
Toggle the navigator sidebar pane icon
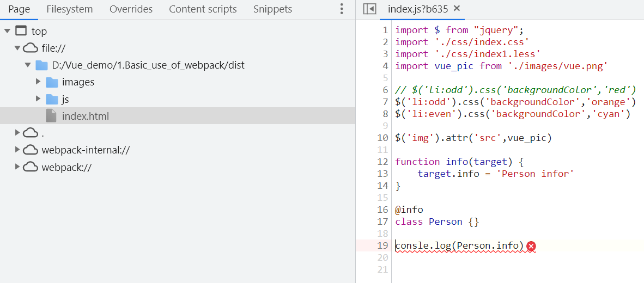click(x=369, y=9)
